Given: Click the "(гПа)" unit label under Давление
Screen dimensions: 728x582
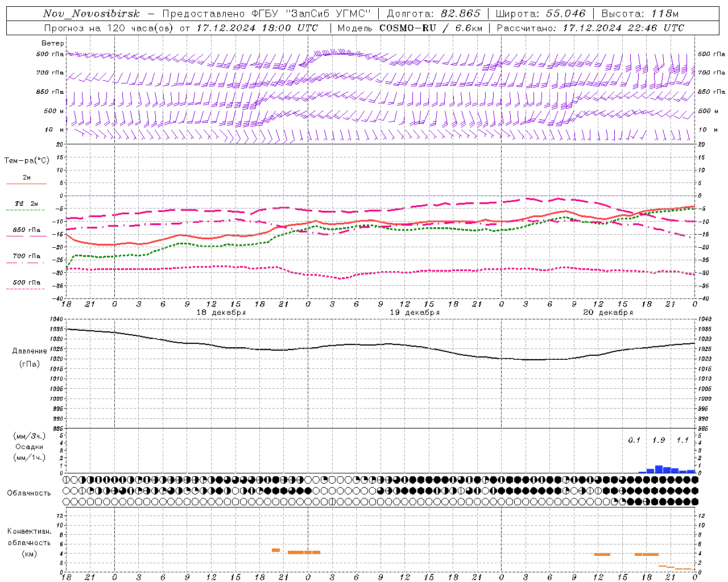Looking at the screenshot, I should click(x=30, y=364).
